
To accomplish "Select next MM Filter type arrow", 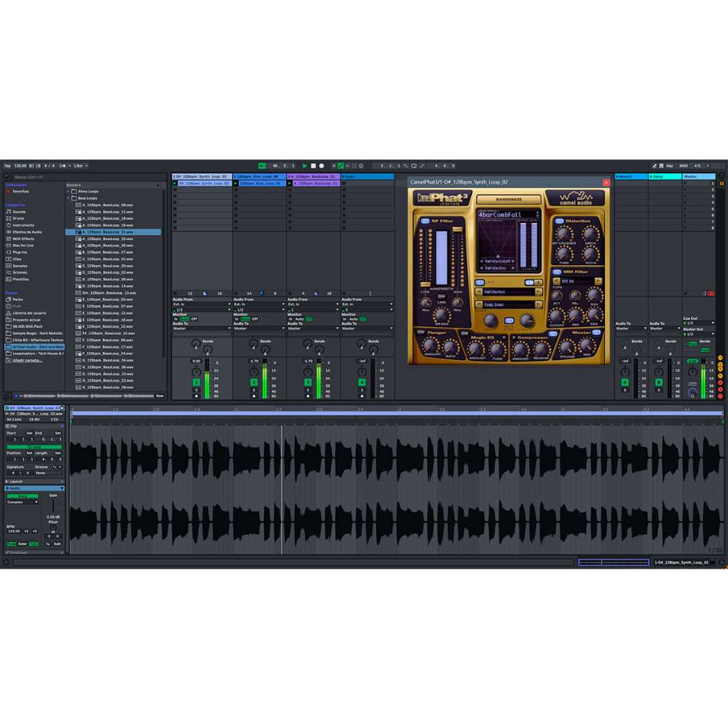I will (599, 282).
